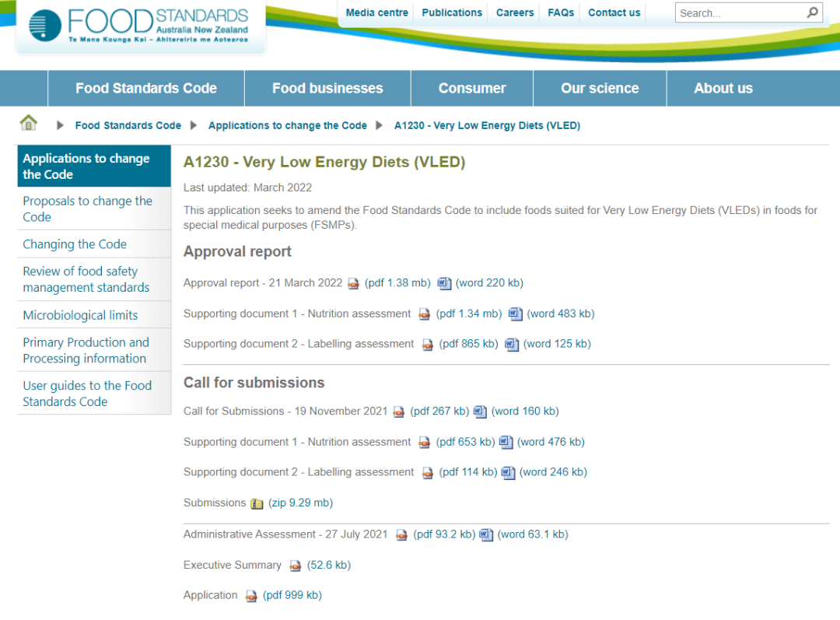Viewport: 840px width, 620px height.
Task: Open the Media centre link
Action: click(x=376, y=12)
